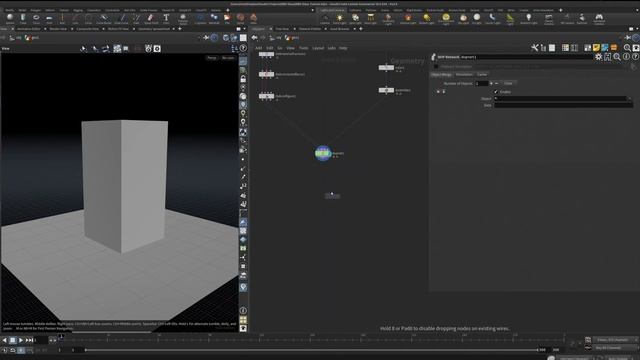640x360 pixels.
Task: Increase Number of Objects with plus button
Action: pos(491,83)
